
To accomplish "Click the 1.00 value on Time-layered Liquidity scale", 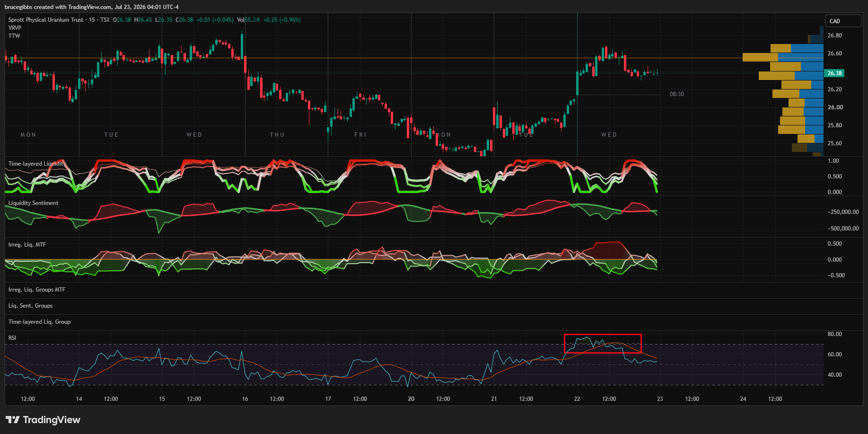I will click(x=833, y=161).
